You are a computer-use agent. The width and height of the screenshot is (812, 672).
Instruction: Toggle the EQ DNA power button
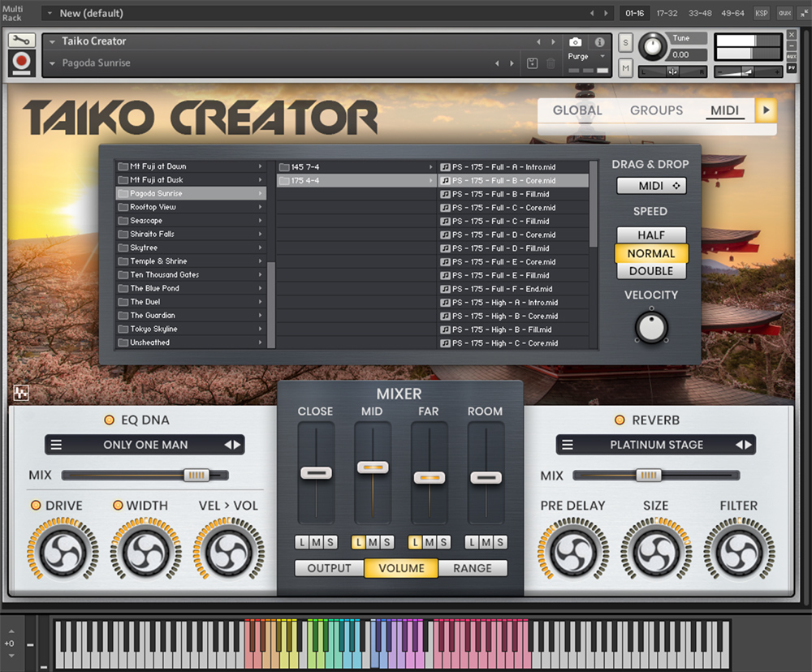(x=110, y=420)
